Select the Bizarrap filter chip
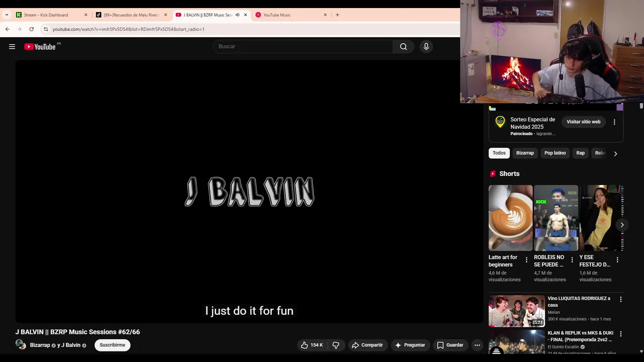The height and width of the screenshot is (362, 644). point(525,153)
